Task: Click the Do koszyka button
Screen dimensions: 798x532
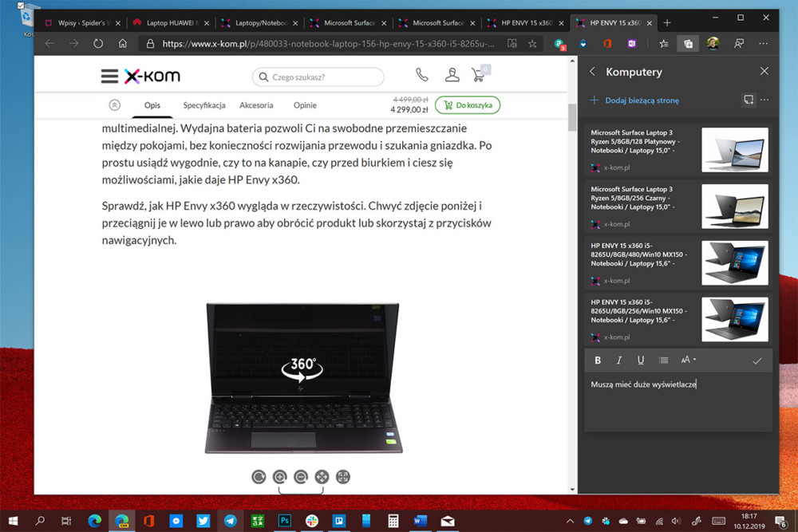Action: 468,105
